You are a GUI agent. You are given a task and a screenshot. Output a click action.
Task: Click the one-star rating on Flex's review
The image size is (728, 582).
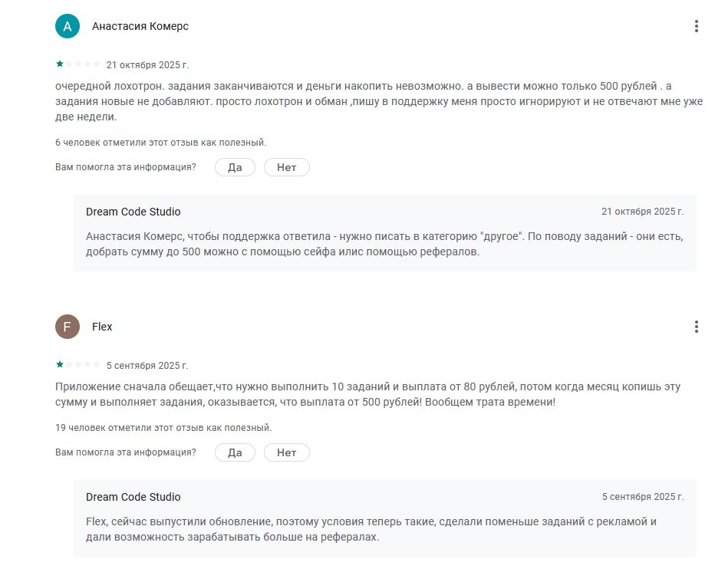pyautogui.click(x=60, y=365)
